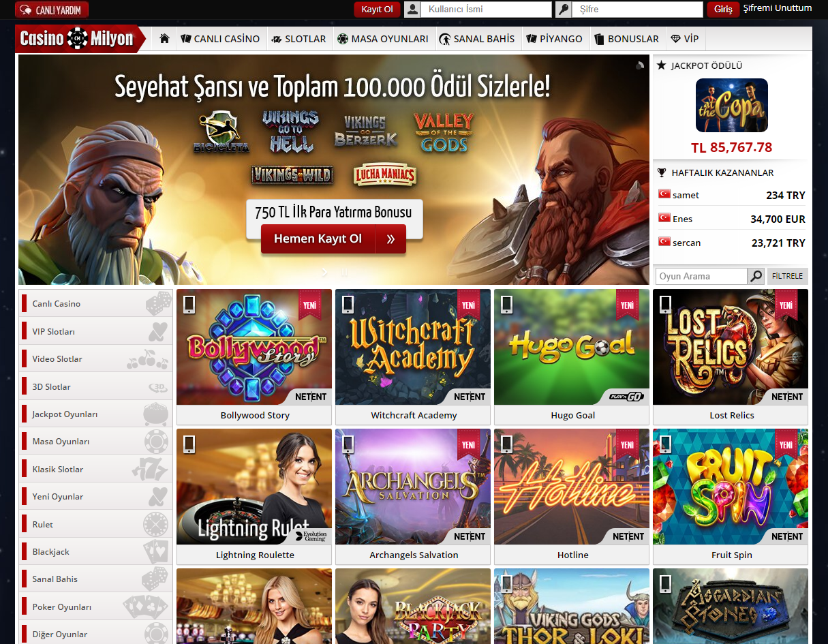Open CANLI CASİNO in the top navigation
Viewport: 828px width, 644px height.
[220, 39]
